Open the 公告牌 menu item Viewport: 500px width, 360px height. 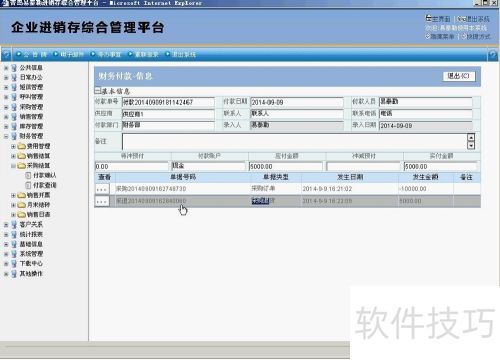[32, 54]
